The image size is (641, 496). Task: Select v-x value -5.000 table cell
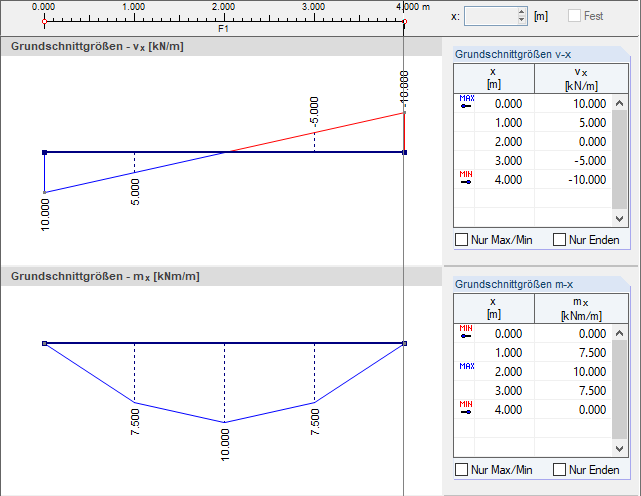573,160
